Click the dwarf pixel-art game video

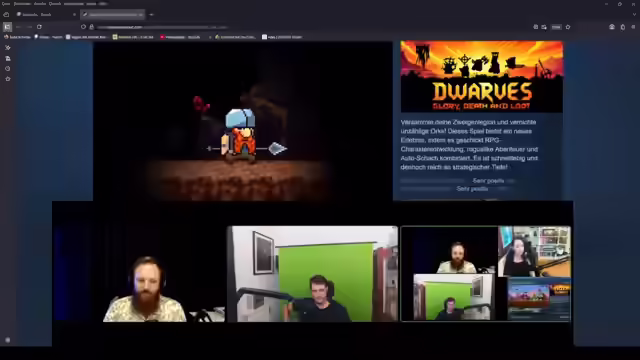[x=242, y=121]
